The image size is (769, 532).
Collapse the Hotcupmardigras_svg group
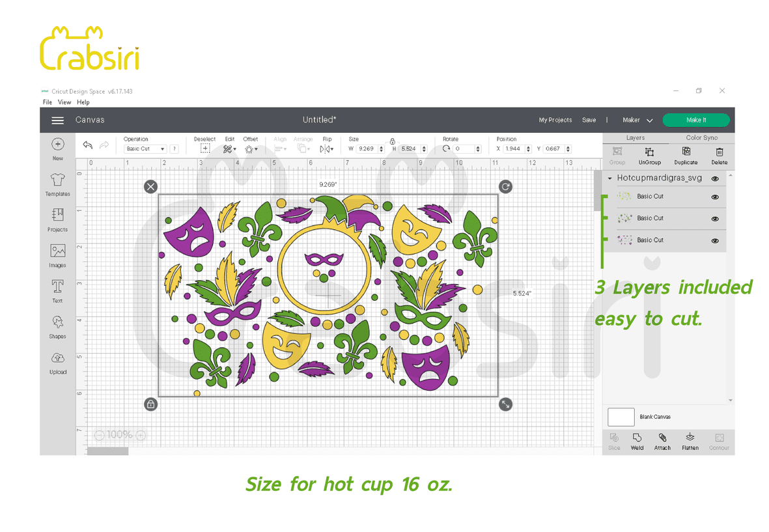(x=609, y=178)
